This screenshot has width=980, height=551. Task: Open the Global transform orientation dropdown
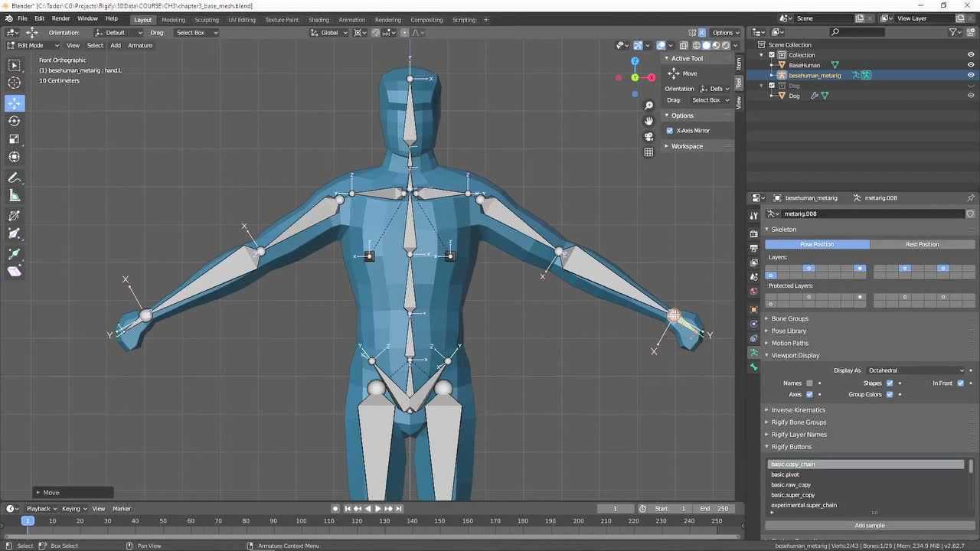pyautogui.click(x=329, y=32)
